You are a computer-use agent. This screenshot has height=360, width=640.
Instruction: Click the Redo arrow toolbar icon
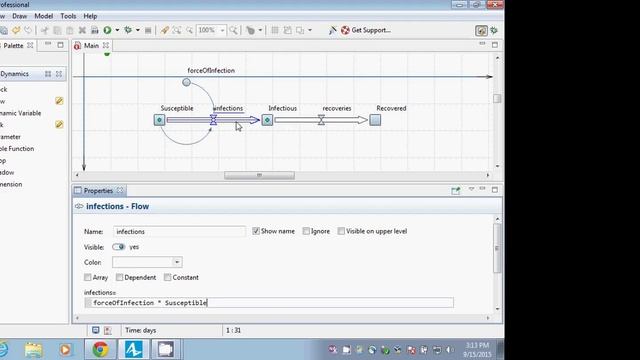(28, 30)
